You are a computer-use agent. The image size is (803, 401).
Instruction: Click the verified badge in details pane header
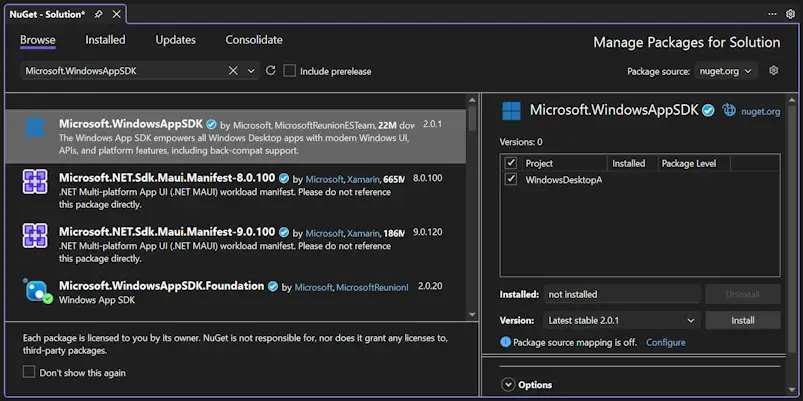coord(708,110)
